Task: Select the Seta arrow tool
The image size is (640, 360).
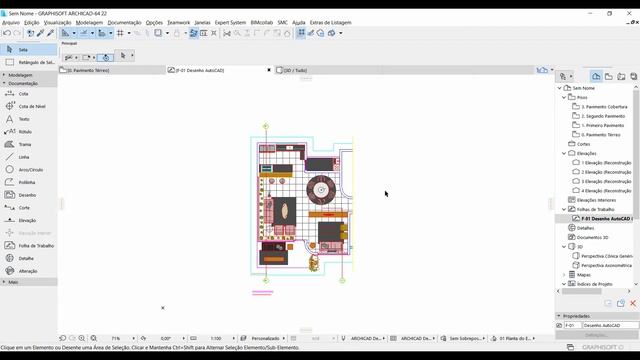Action: pos(29,49)
